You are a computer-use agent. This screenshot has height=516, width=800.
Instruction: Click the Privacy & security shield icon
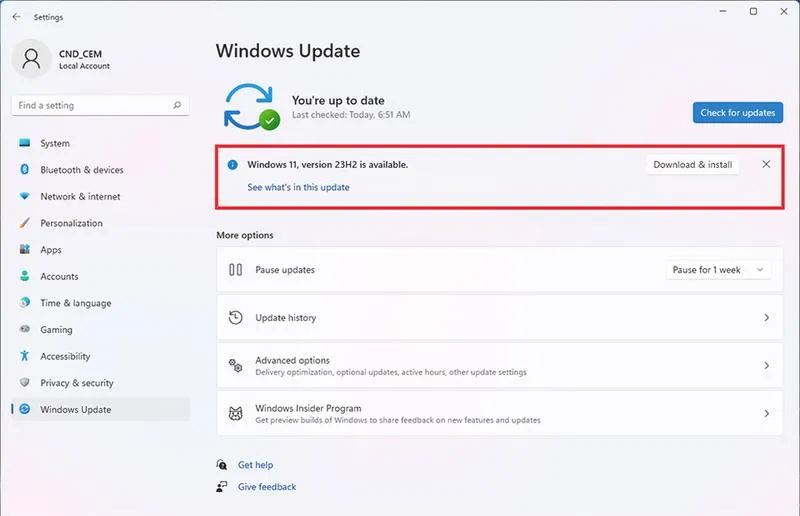24,382
